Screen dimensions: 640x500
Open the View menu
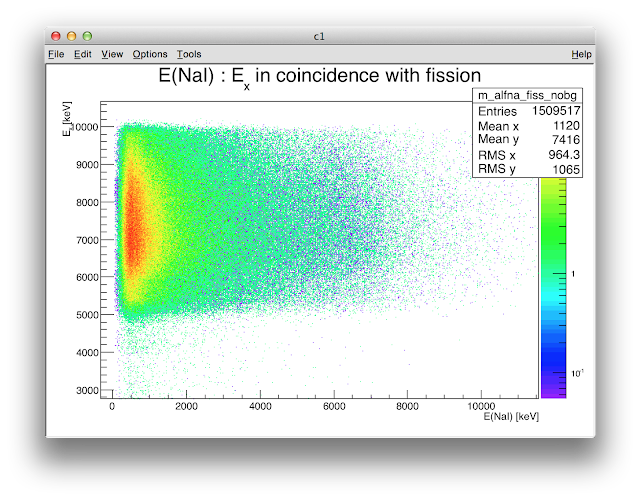[112, 54]
